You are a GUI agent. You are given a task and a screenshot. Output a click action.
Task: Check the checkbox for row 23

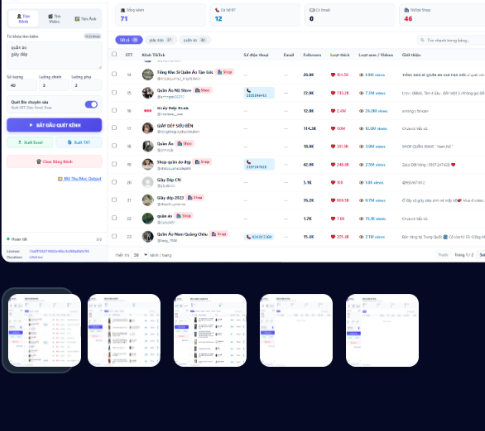click(114, 236)
